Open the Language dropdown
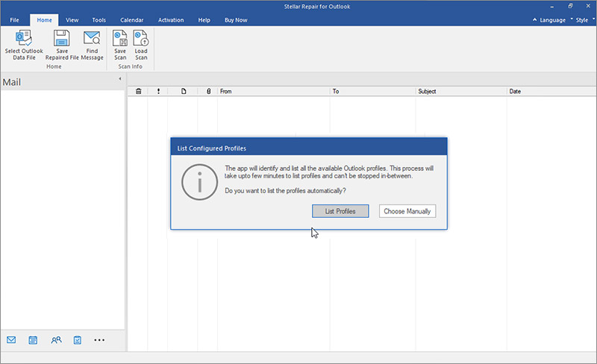The image size is (597, 364). pyautogui.click(x=552, y=20)
